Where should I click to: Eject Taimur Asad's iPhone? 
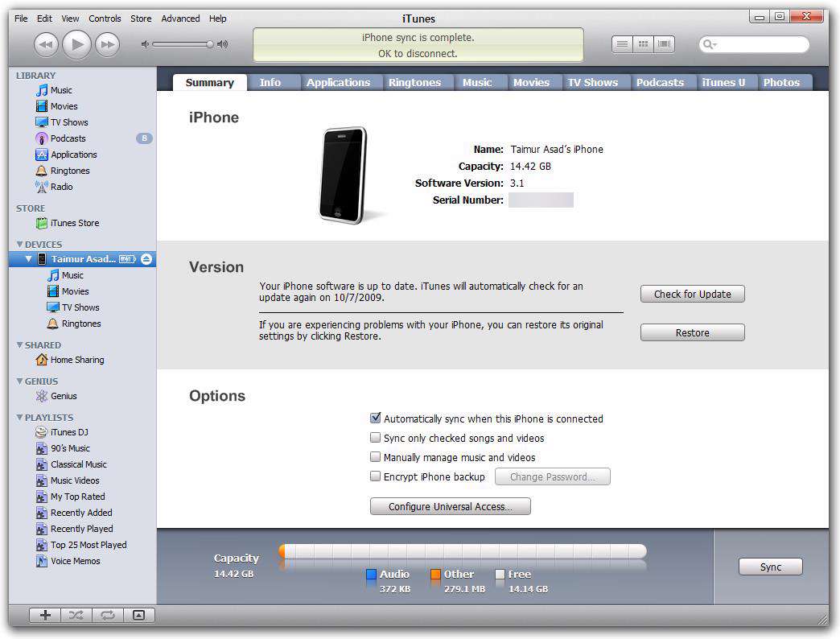click(x=146, y=259)
